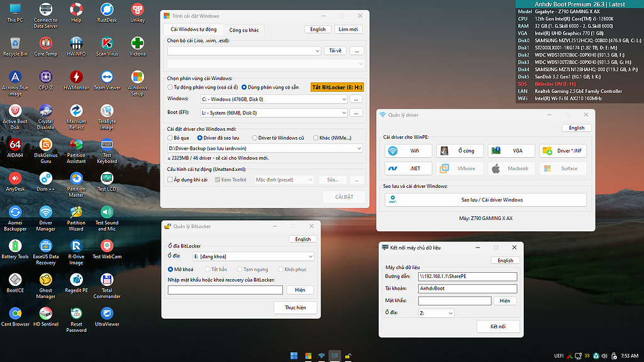644x362 pixels.
Task: Open the HWiNFO desktop icon
Action: [x=76, y=47]
